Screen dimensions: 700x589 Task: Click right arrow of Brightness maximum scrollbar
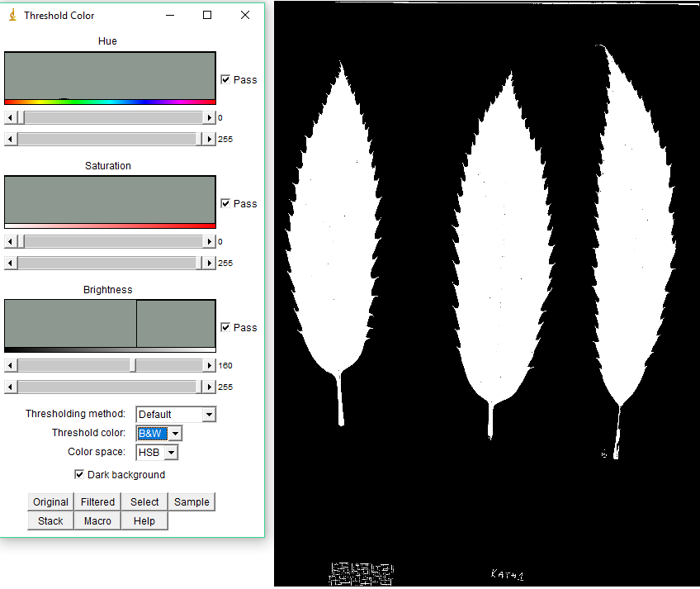(210, 387)
